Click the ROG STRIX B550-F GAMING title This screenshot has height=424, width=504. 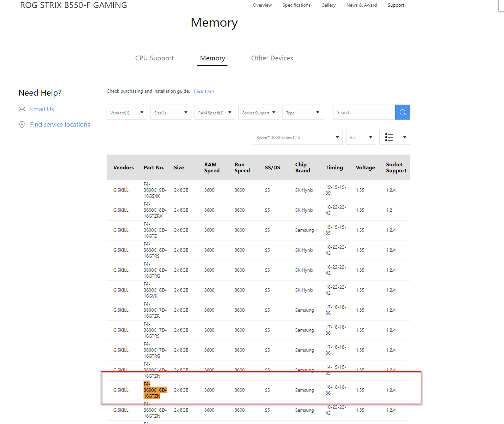coord(73,5)
